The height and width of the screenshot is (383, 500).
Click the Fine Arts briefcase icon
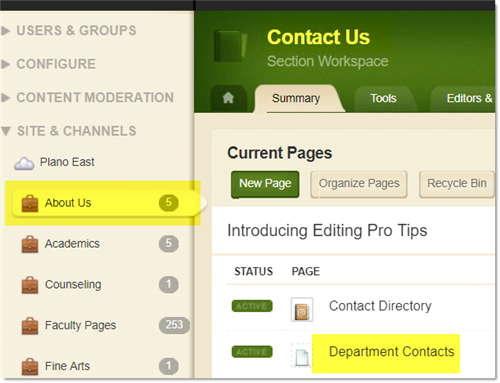point(30,366)
